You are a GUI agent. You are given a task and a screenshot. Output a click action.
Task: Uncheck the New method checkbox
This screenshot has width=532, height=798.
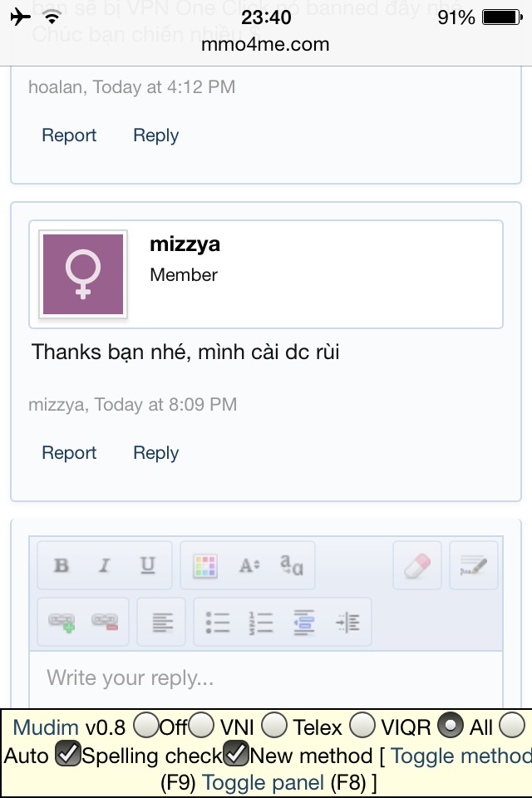(237, 755)
